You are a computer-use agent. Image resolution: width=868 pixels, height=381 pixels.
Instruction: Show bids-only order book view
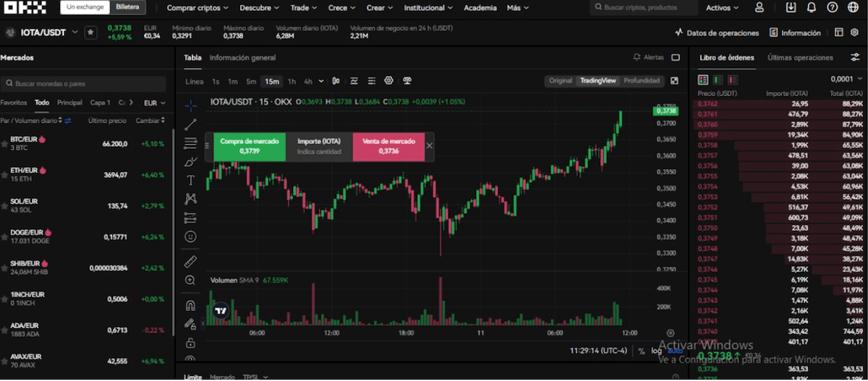coord(718,80)
